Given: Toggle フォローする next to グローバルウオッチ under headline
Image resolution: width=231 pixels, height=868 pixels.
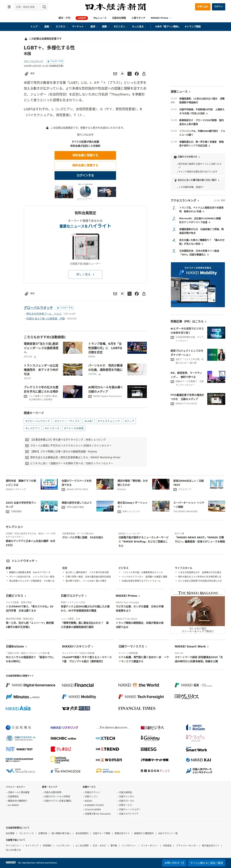Looking at the screenshot, I should [55, 61].
